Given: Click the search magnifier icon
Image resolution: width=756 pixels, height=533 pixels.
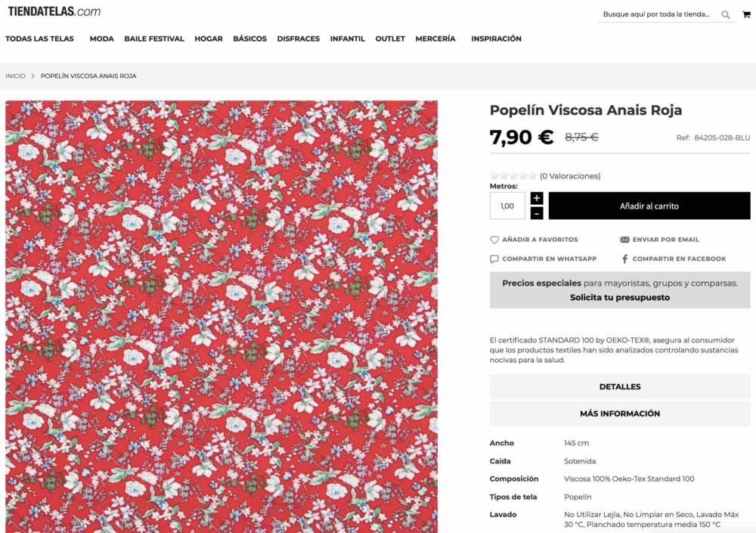Looking at the screenshot, I should pos(725,15).
